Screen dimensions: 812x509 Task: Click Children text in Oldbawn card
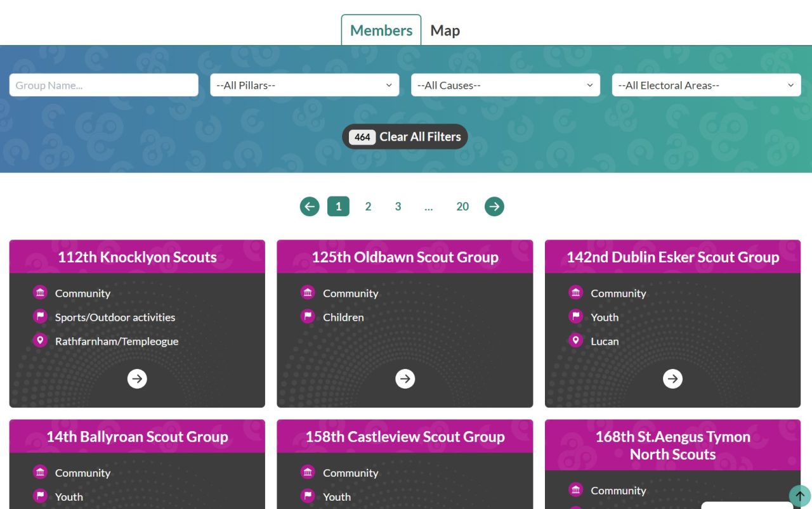343,317
